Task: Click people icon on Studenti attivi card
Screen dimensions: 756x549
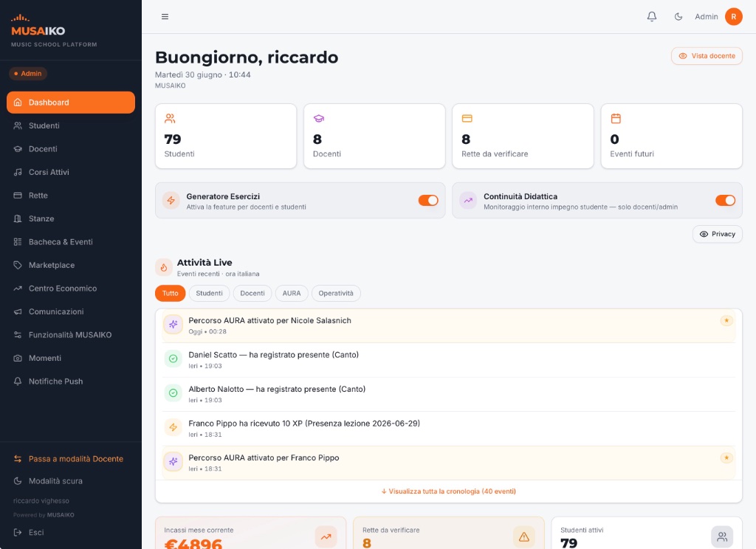Action: click(x=722, y=537)
